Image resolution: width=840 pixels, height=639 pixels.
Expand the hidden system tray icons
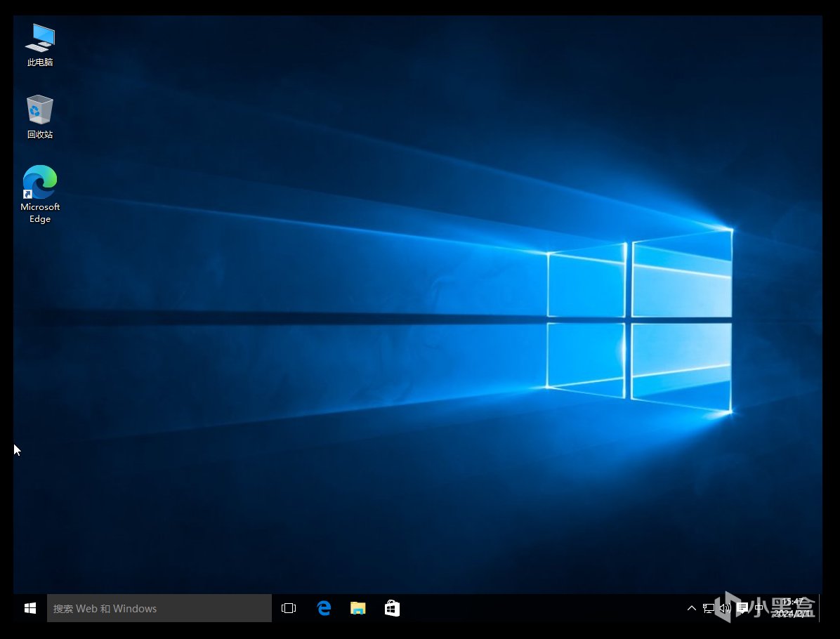tap(692, 608)
